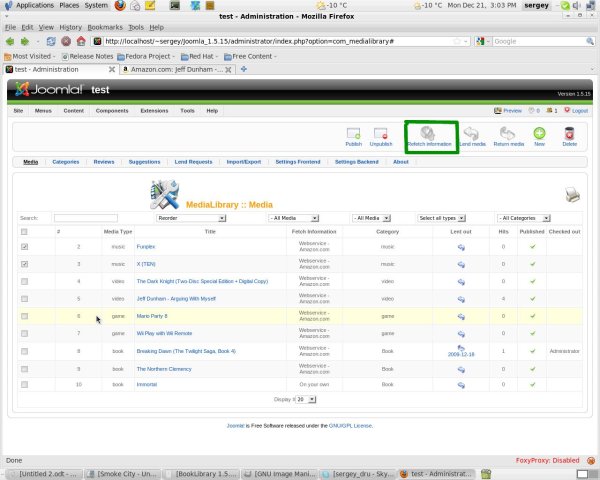Click the Search input field
This screenshot has width=600, height=480.
point(86,218)
